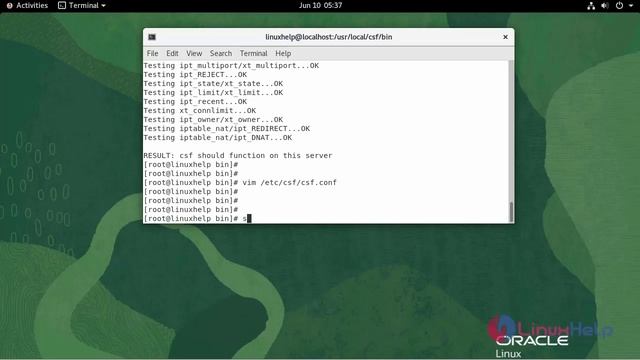The height and width of the screenshot is (360, 640).
Task: Click the network status icon
Action: pyautogui.click(x=591, y=6)
